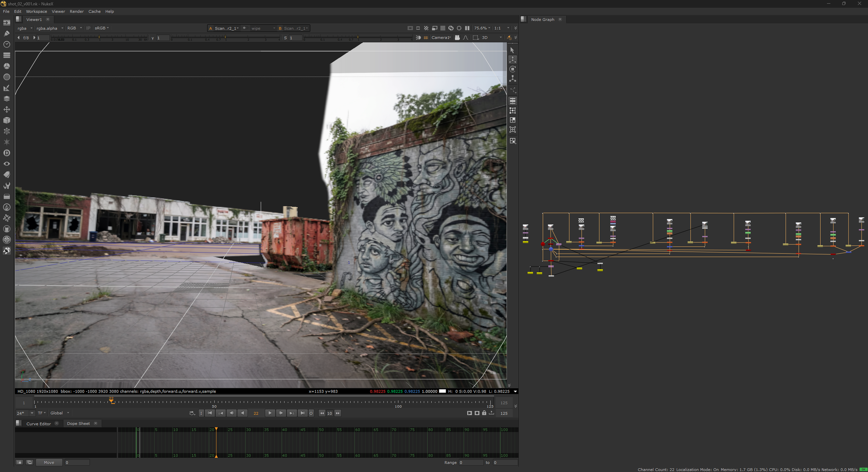Screen dimensions: 868x472
Task: Open the wipe composite mode dropdown
Action: pyautogui.click(x=263, y=28)
